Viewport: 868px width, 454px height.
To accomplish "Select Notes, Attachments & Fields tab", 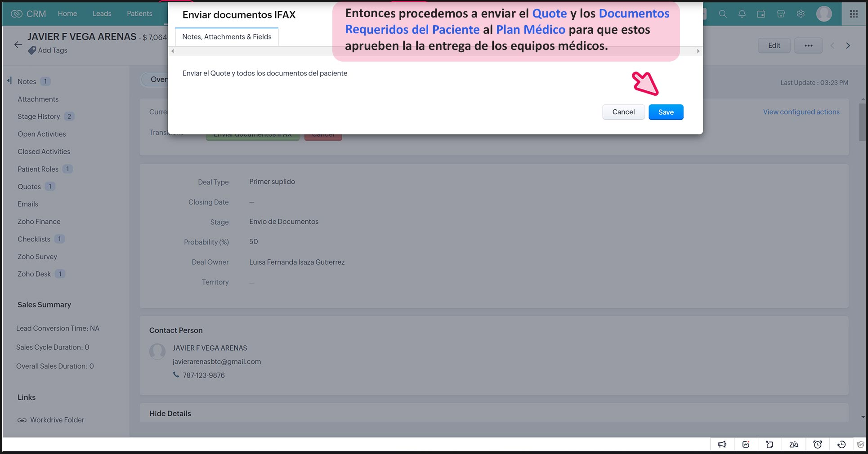I will pyautogui.click(x=227, y=37).
